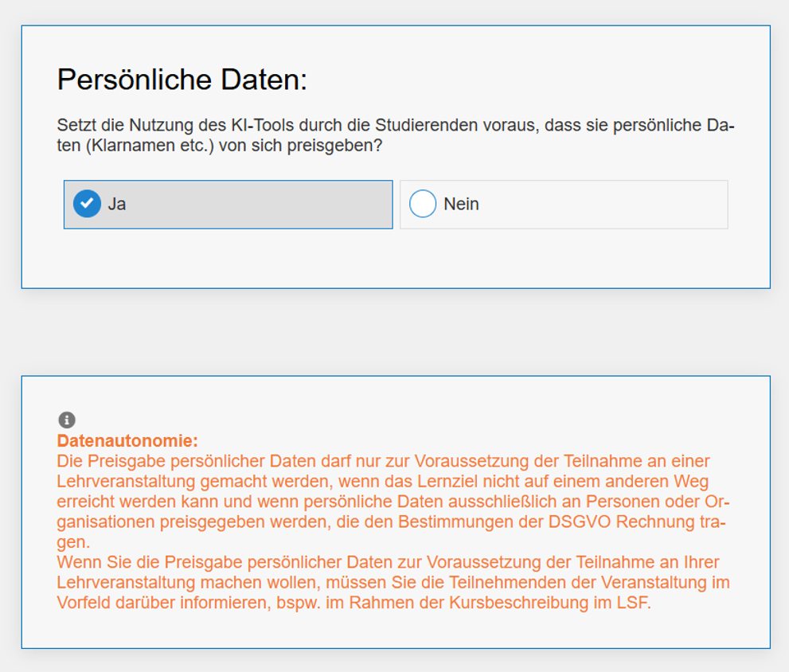The image size is (789, 672).
Task: Click the paragraph starting "Wenn Sie die Preisgabe"
Action: [393, 582]
